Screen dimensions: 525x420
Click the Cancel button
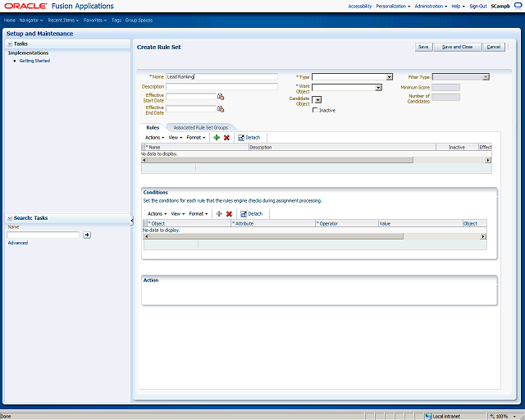click(x=494, y=47)
